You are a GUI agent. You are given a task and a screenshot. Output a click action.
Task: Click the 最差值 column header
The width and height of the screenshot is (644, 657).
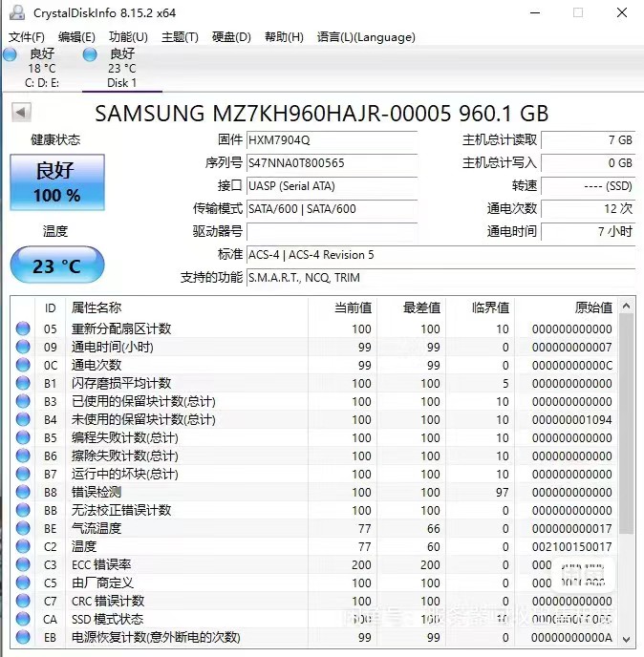coord(411,308)
